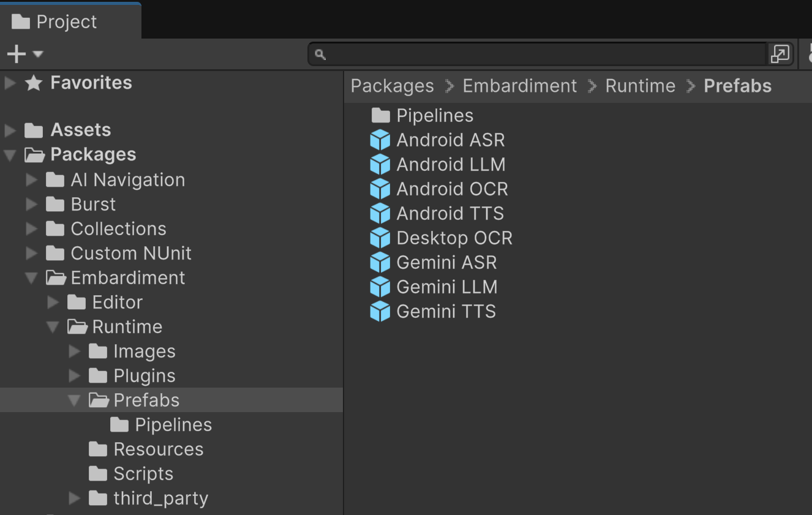Expand the Images folder arrow
The image size is (812, 515).
(74, 351)
